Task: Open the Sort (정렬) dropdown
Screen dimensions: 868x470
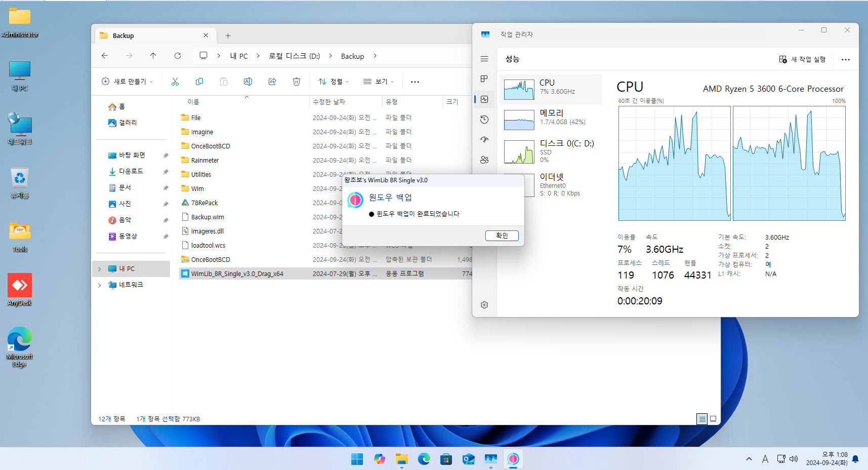Action: [334, 82]
